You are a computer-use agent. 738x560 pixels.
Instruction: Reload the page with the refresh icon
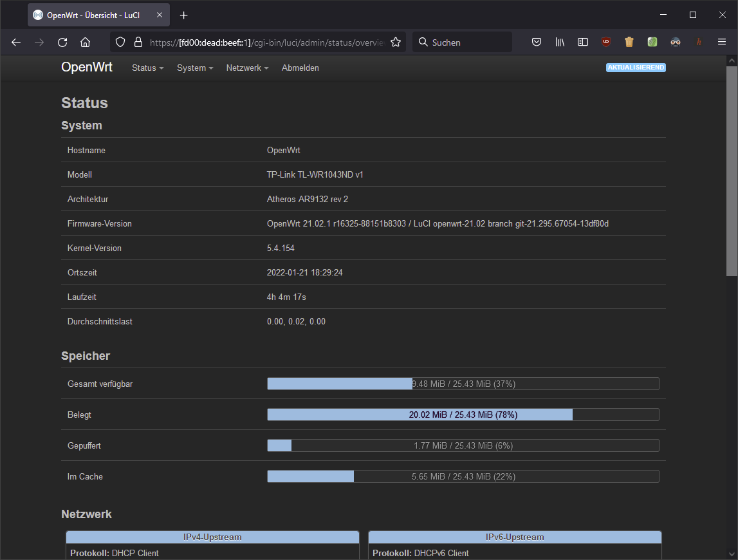click(62, 42)
